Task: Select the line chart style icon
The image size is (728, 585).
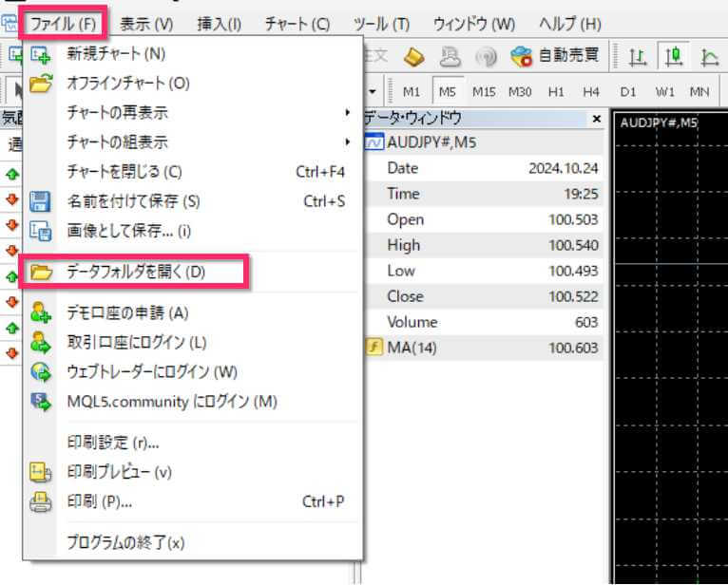Action: pos(709,57)
